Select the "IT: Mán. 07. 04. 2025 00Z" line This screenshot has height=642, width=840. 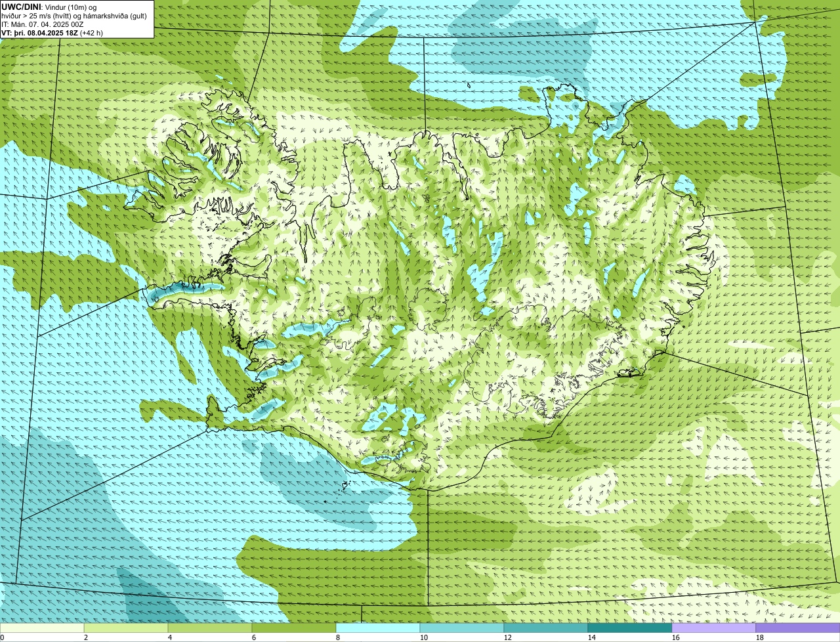[43, 24]
